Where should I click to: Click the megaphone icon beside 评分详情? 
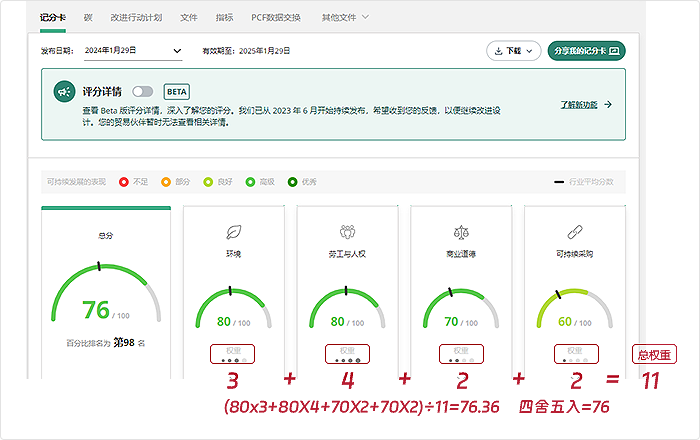(x=63, y=91)
